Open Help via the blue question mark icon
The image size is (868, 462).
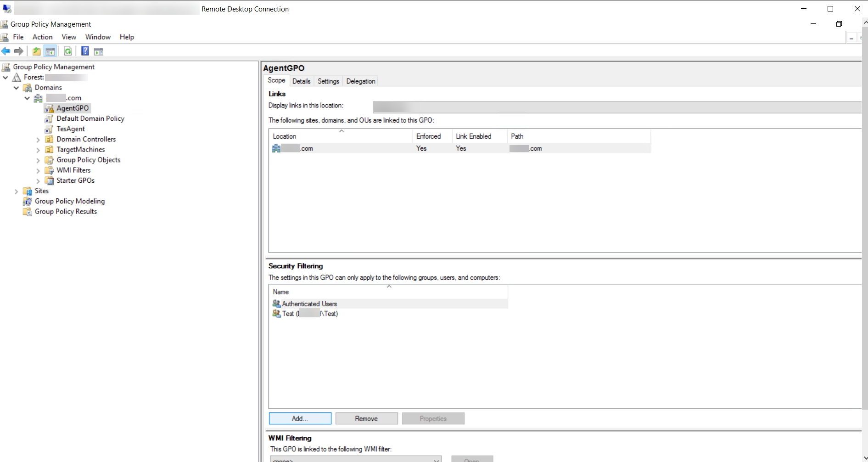pyautogui.click(x=85, y=51)
